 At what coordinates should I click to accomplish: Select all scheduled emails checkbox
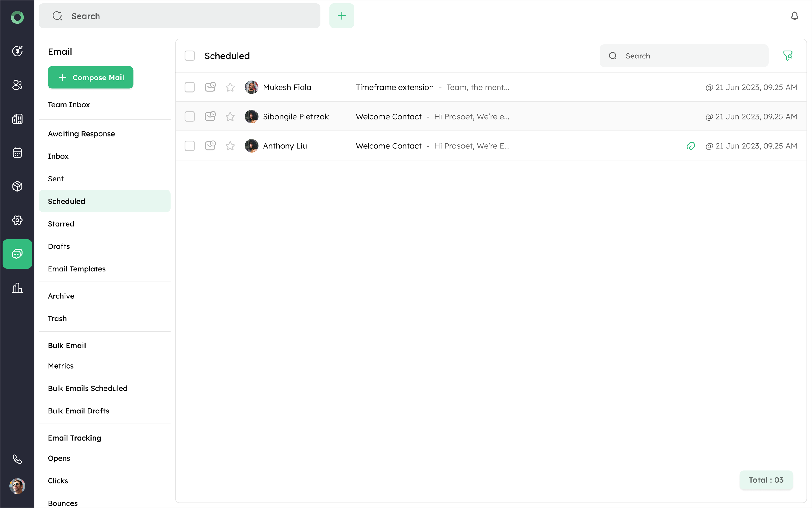coord(190,56)
